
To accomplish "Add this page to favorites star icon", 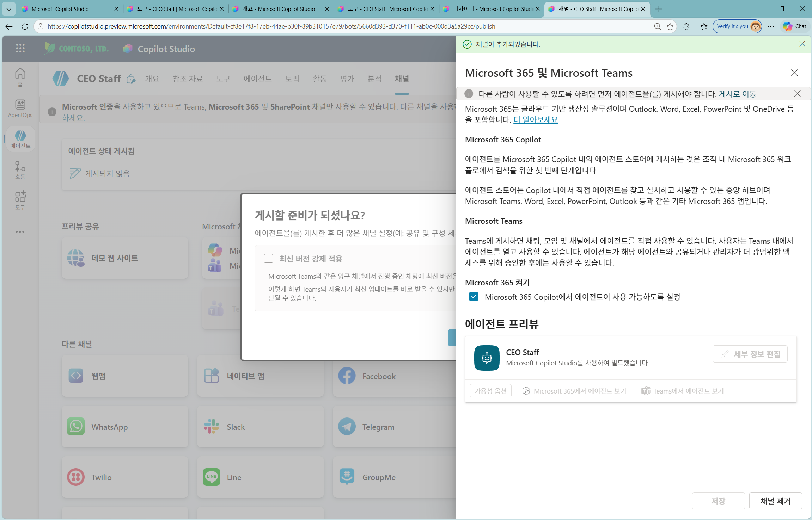I will click(670, 26).
